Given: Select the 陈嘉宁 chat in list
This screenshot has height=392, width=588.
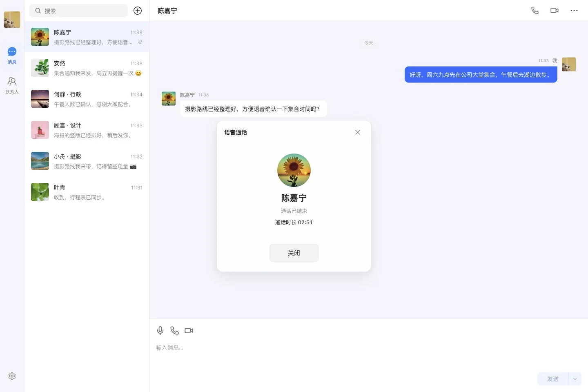Looking at the screenshot, I should point(87,37).
